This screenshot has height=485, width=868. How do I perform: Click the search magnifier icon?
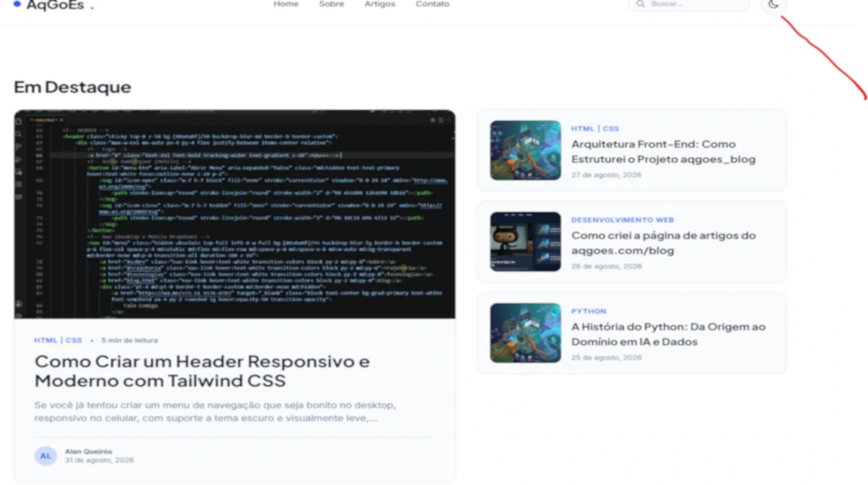click(640, 4)
